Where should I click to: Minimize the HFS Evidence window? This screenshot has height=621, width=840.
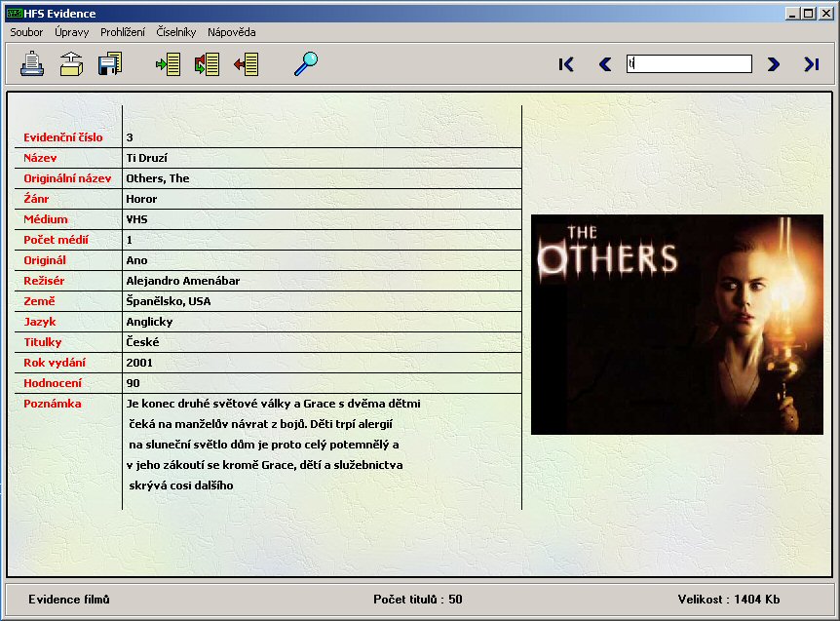tap(793, 14)
